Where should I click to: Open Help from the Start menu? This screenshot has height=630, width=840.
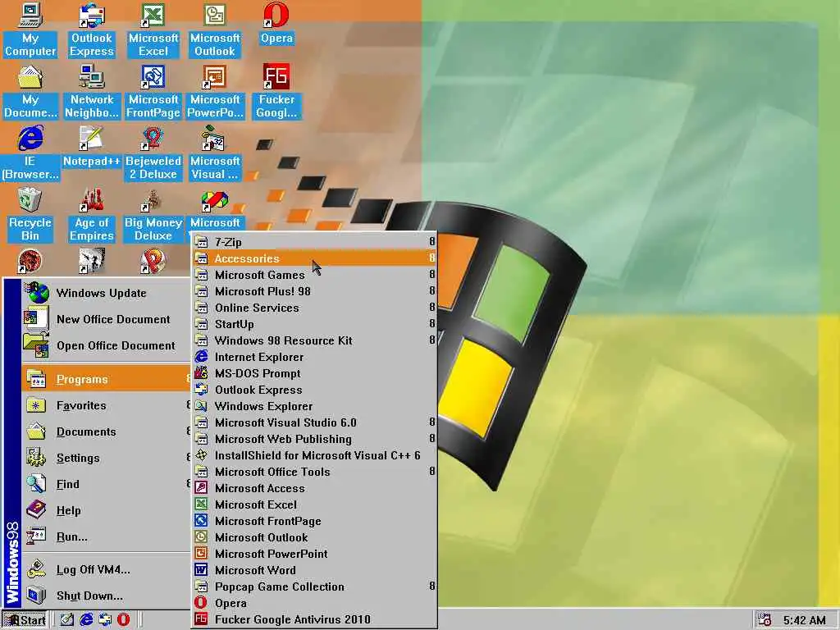106,510
